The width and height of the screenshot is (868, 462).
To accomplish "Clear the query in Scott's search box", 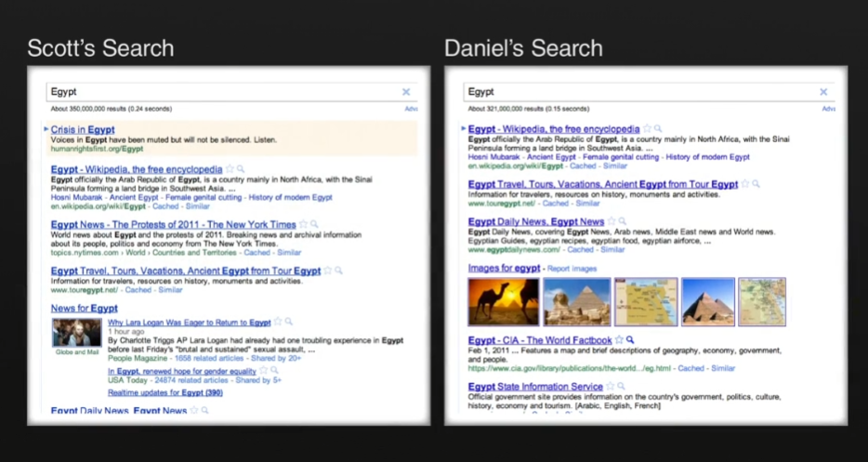I will coord(406,92).
